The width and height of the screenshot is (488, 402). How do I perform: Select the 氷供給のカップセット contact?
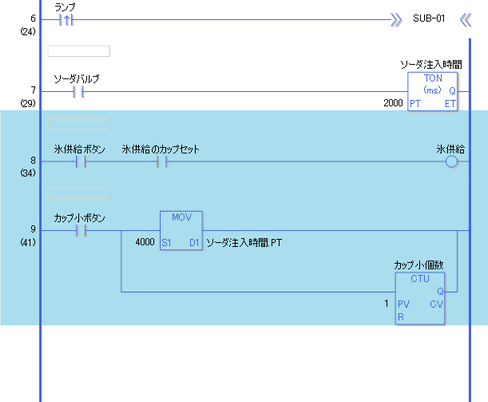[x=162, y=162]
